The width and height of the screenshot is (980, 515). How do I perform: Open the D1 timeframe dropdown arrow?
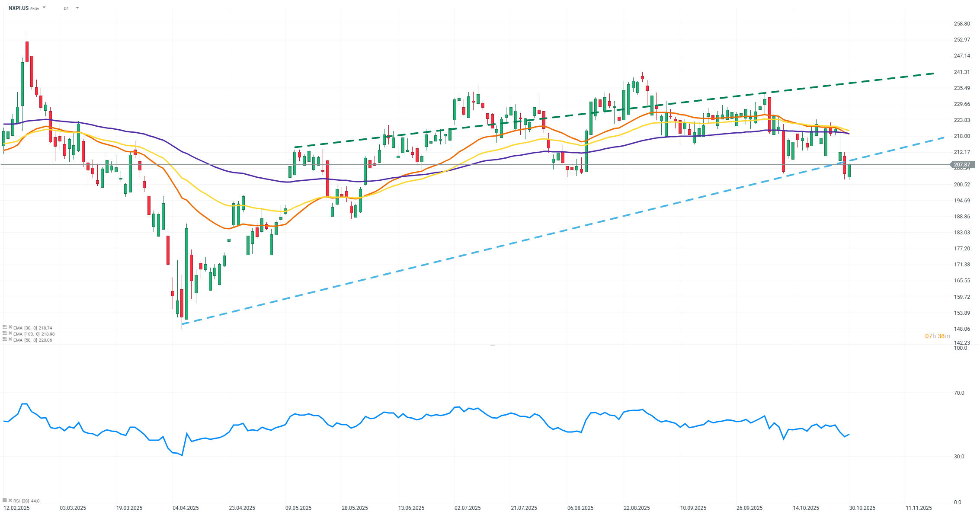[x=77, y=8]
